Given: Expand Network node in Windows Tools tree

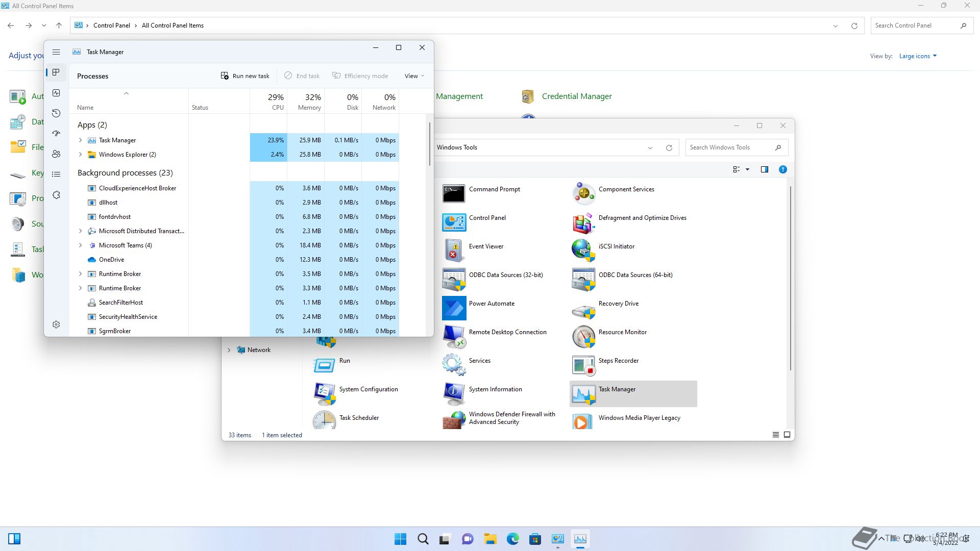Looking at the screenshot, I should coord(229,350).
